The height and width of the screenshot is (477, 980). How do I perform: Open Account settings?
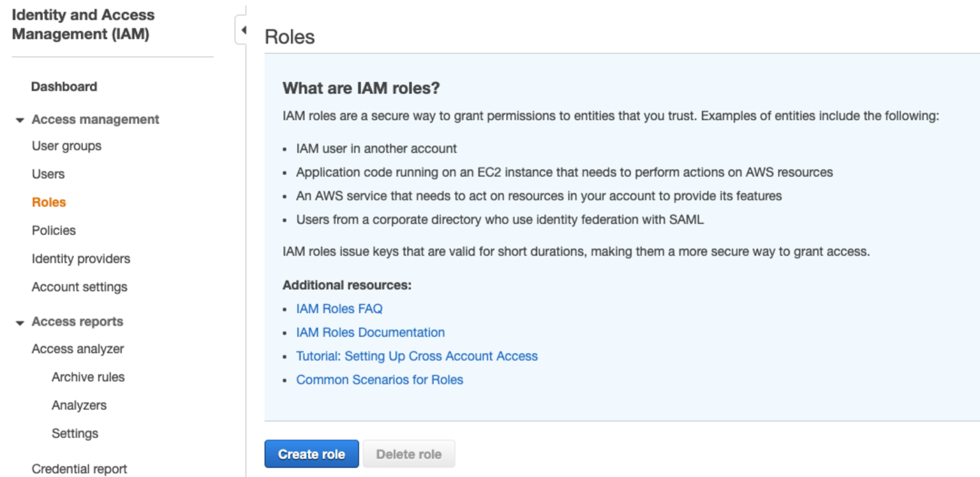(80, 287)
